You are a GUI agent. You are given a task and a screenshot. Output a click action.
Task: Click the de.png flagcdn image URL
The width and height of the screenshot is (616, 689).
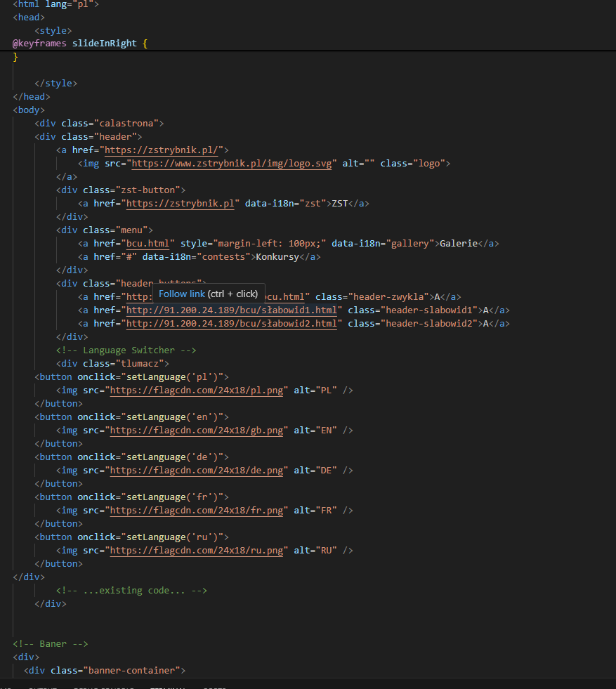(x=197, y=470)
